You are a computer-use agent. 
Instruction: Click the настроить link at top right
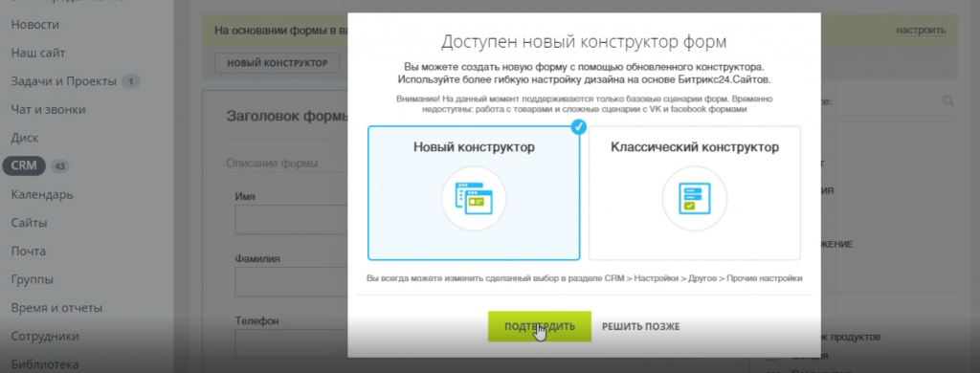[x=921, y=30]
